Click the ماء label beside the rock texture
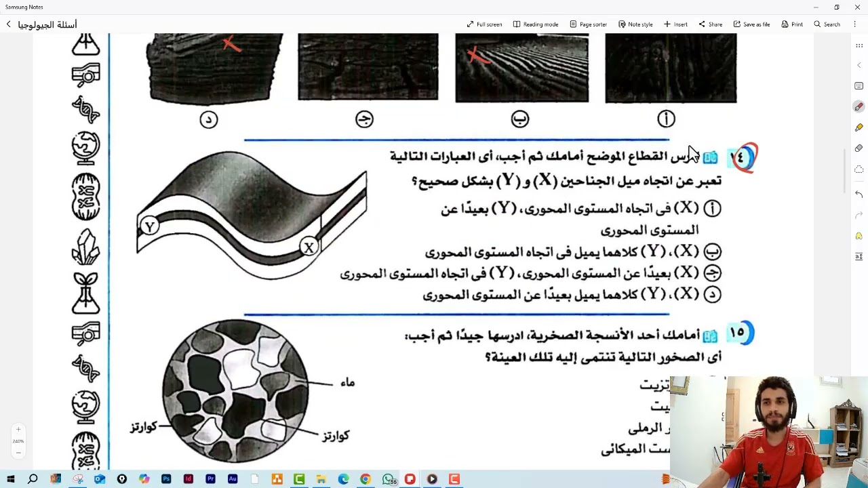868x488 pixels. [347, 383]
